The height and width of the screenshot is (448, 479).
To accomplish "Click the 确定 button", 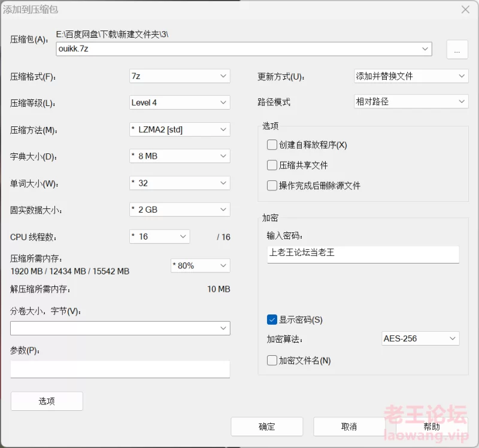I will coord(266,426).
